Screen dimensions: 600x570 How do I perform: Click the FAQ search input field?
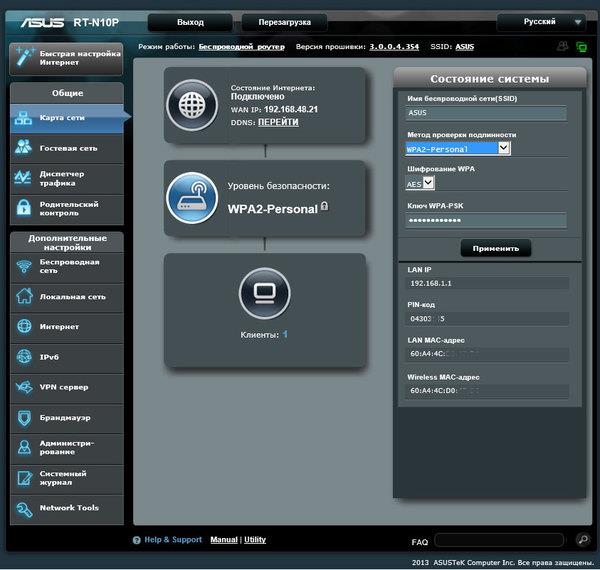[x=499, y=540]
